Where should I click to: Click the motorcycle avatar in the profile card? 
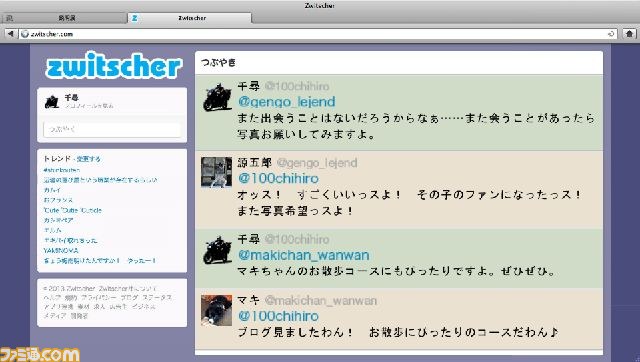point(52,101)
